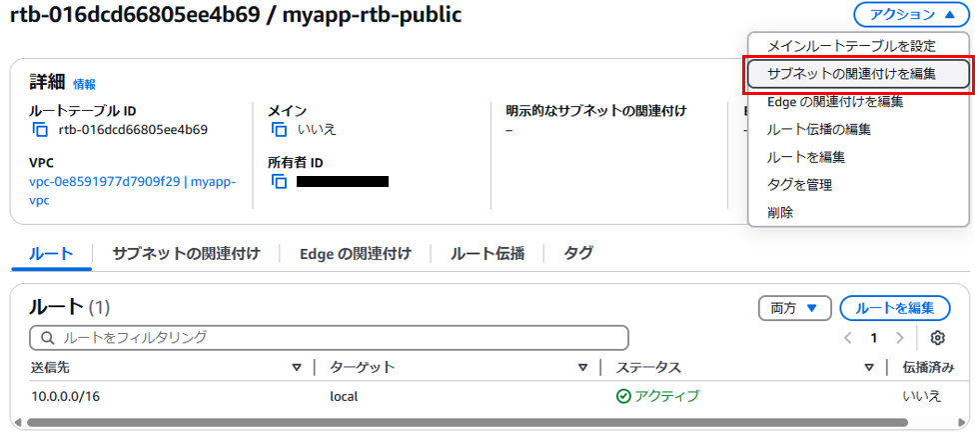Sort routes by 送信先 column
Image resolution: width=980 pixels, height=435 pixels.
297,367
